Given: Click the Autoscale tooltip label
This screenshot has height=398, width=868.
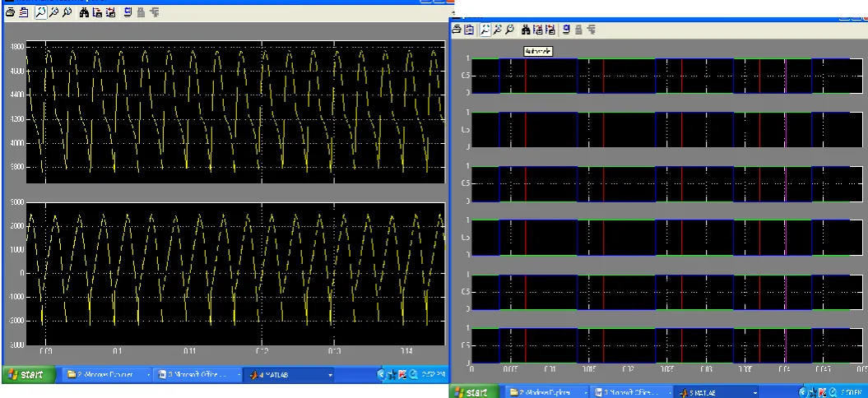Looking at the screenshot, I should (537, 52).
